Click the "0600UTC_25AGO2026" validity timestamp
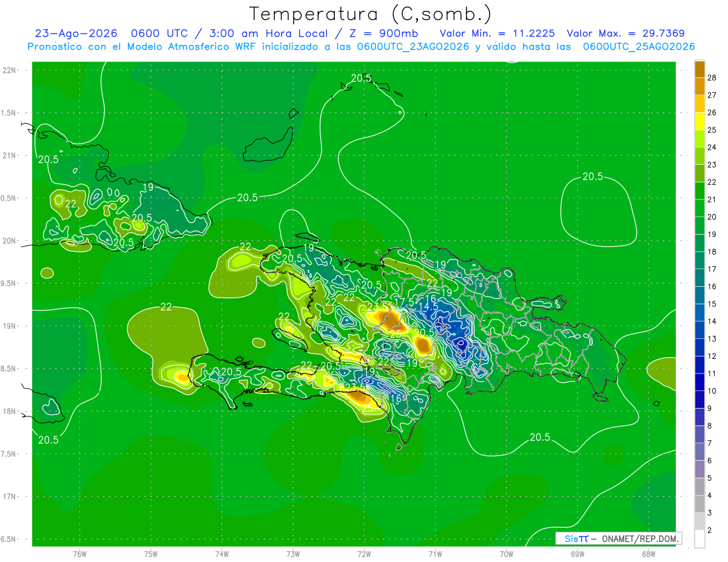 [x=639, y=47]
